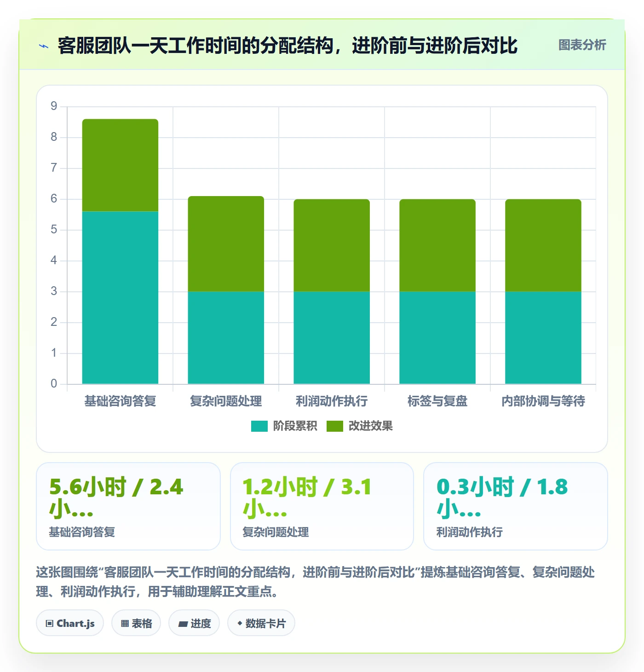Click the green bar segment for 内部协调与等待

(543, 245)
